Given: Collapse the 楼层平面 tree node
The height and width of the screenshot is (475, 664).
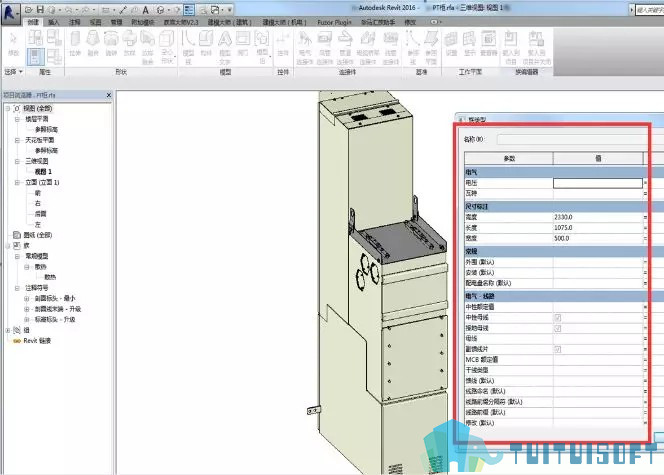Looking at the screenshot, I should tap(17, 119).
